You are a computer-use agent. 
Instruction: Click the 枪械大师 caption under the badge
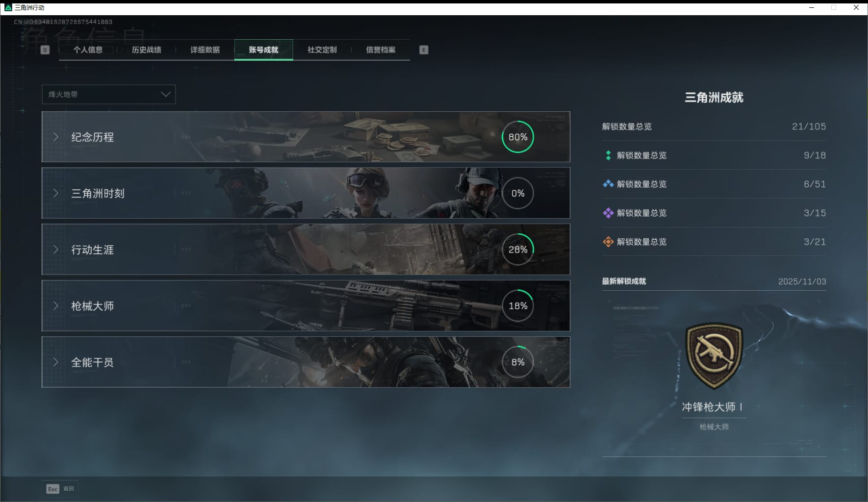[714, 427]
